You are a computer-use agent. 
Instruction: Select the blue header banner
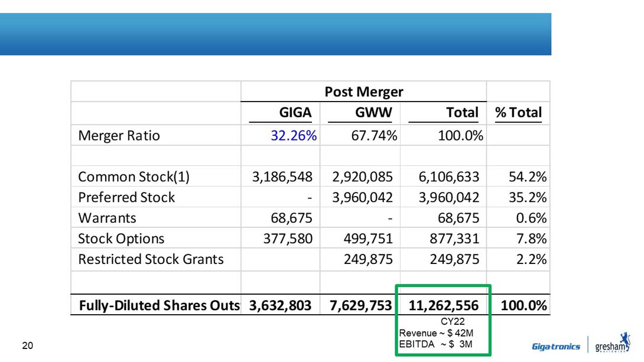pyautogui.click(x=275, y=34)
